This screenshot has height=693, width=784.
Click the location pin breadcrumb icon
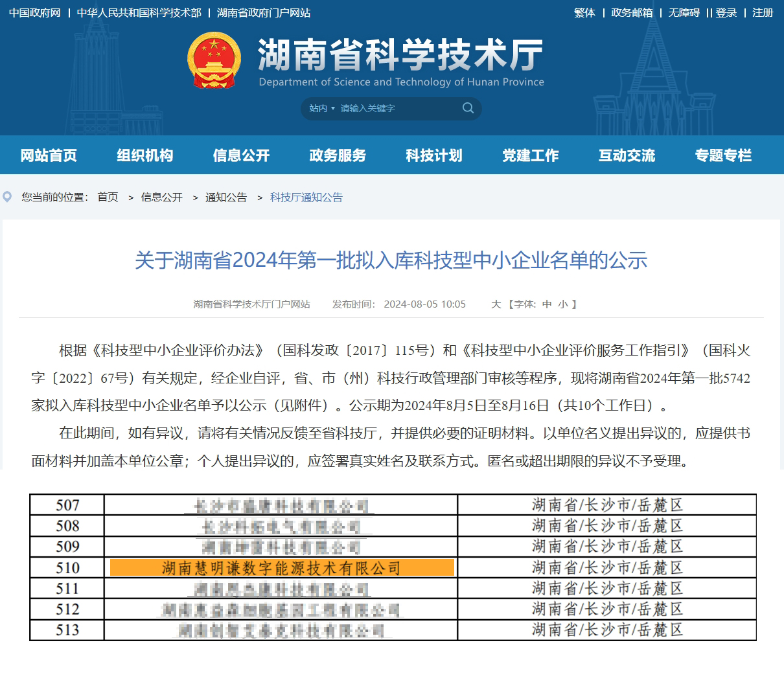(8, 197)
